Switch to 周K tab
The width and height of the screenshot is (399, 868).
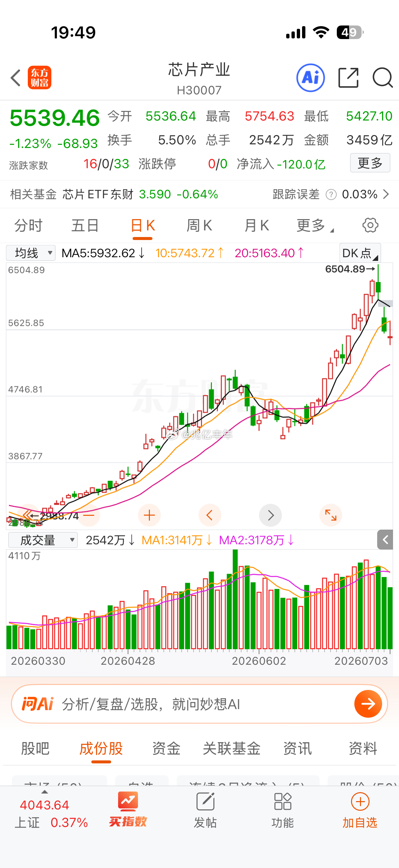point(199,225)
